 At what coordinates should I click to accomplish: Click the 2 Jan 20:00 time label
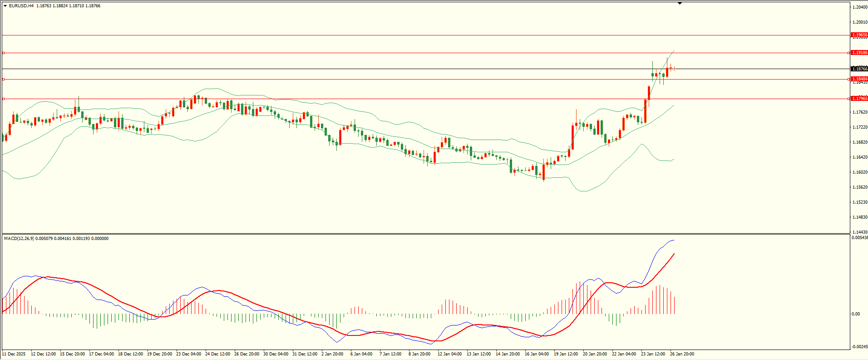tap(332, 354)
